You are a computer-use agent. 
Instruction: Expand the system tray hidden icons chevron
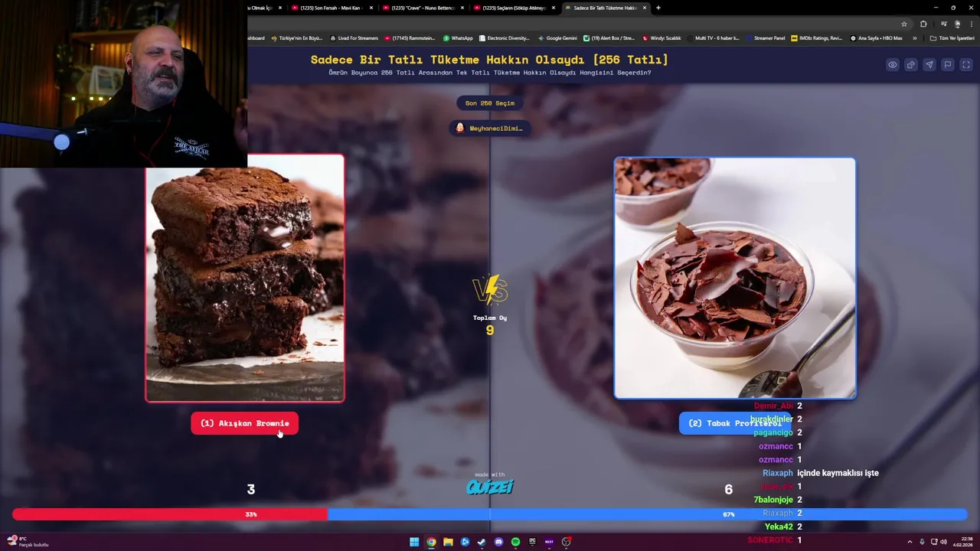coord(910,542)
